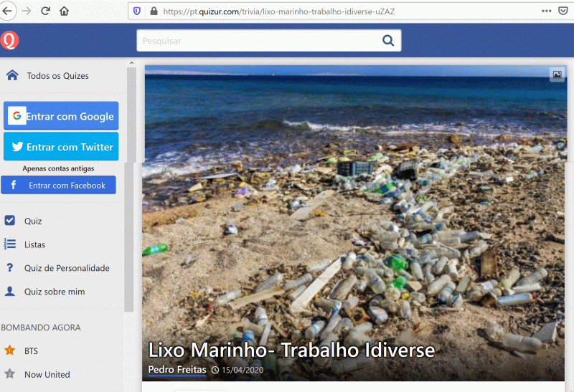Go to the browser home page icon
This screenshot has height=392, width=574.
[x=65, y=11]
